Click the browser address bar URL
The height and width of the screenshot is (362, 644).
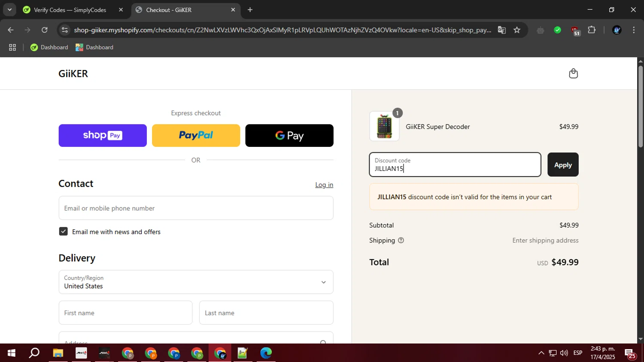pyautogui.click(x=283, y=30)
